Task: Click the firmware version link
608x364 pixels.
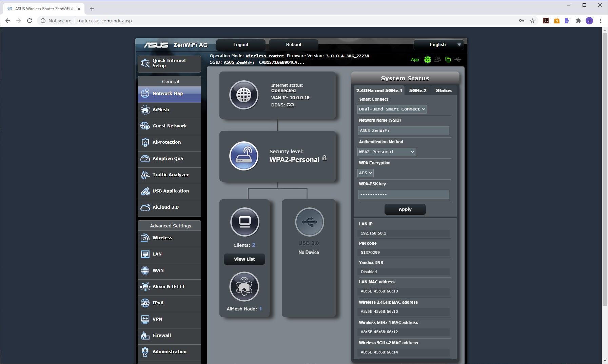Action: click(347, 56)
